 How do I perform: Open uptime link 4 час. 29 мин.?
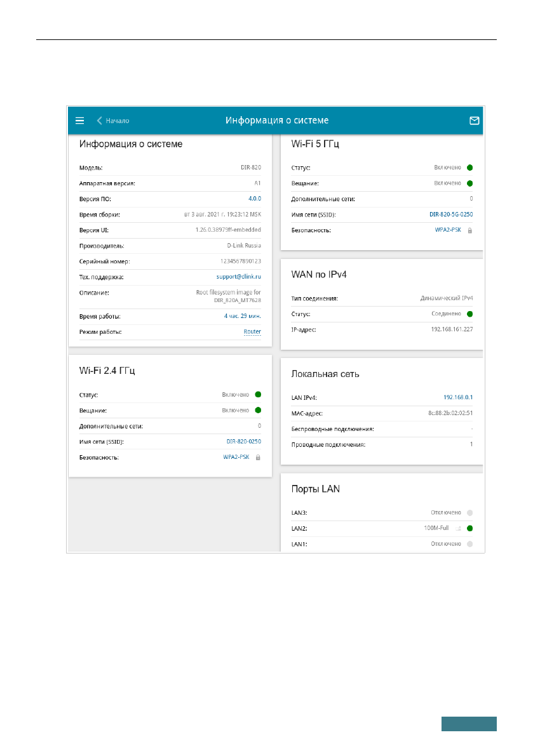pyautogui.click(x=242, y=316)
